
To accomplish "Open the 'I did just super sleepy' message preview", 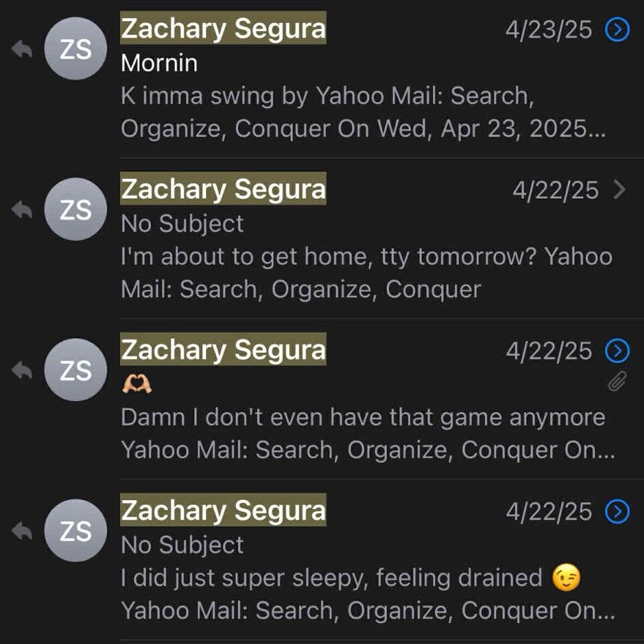I will point(332,578).
